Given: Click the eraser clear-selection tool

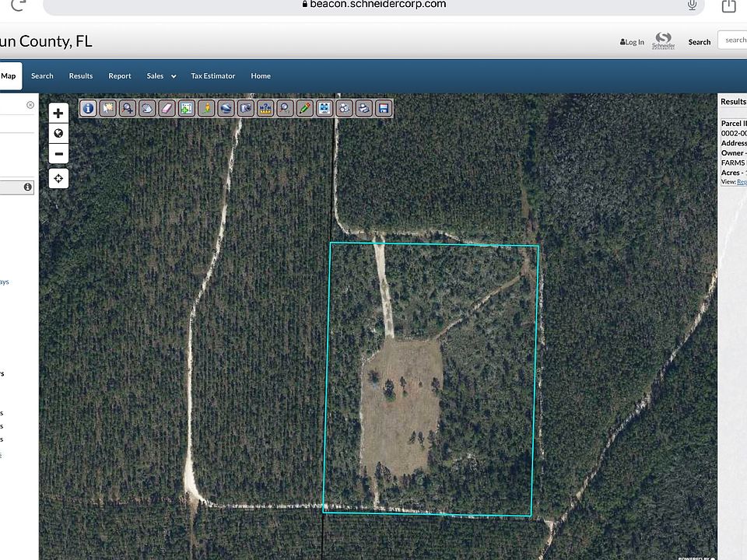Looking at the screenshot, I should [167, 108].
